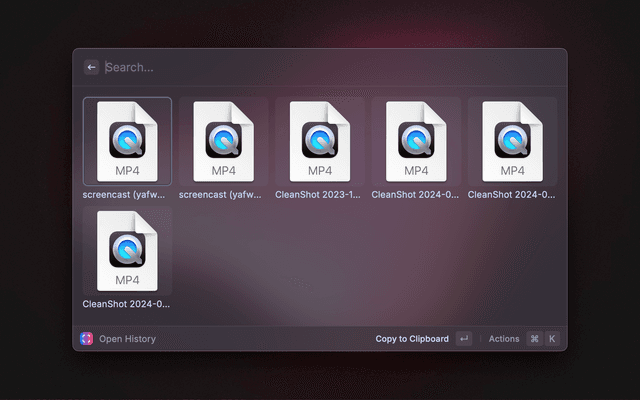640x400 pixels.
Task: Click the Open History extension icon in footer
Action: click(86, 339)
